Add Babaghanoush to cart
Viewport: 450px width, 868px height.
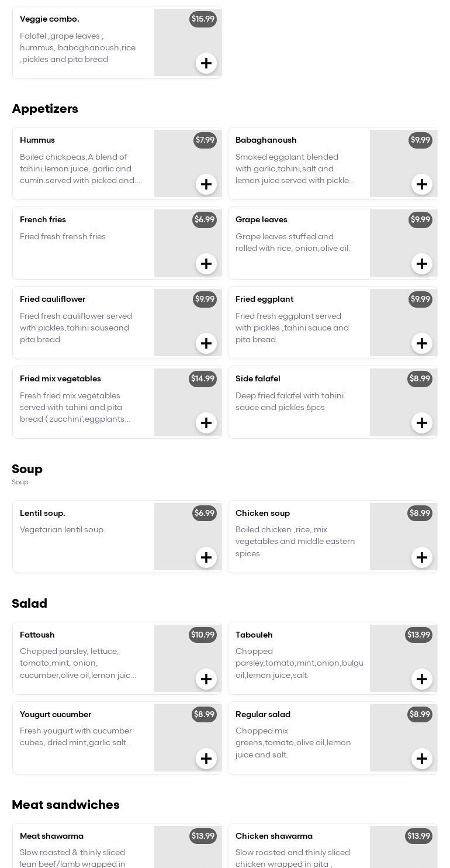click(x=422, y=184)
